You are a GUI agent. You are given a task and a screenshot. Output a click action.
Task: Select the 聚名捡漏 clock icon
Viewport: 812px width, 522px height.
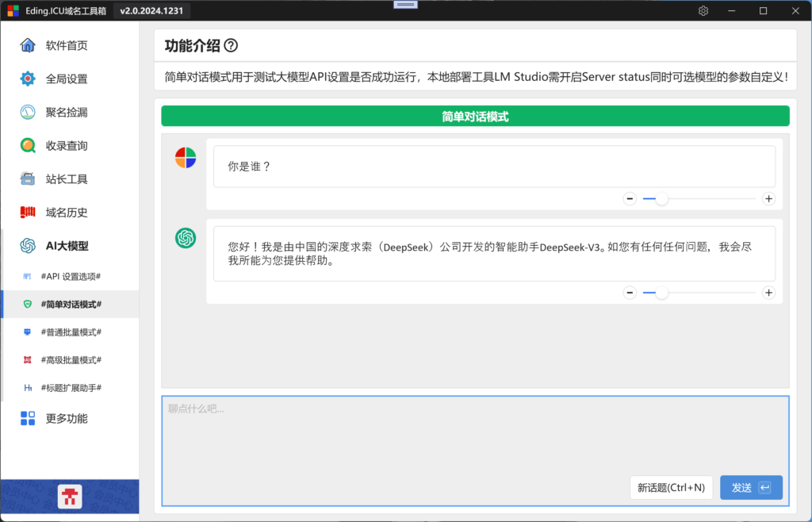28,113
